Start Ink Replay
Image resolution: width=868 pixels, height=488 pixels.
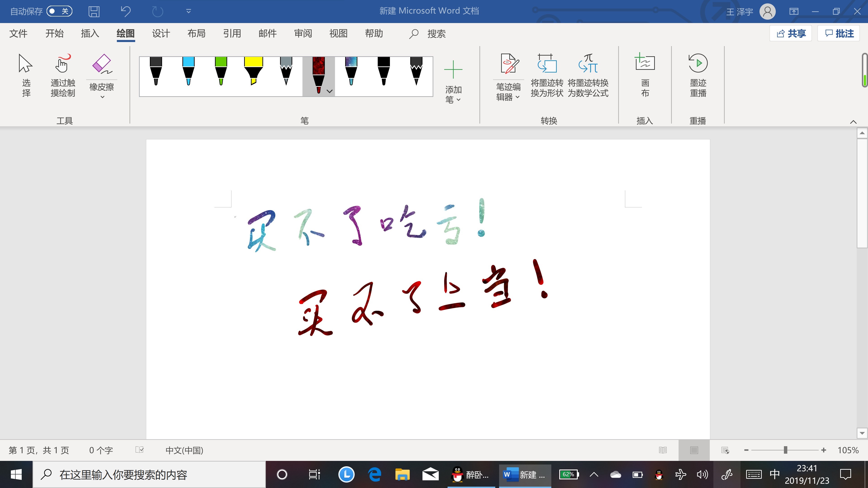(x=698, y=75)
